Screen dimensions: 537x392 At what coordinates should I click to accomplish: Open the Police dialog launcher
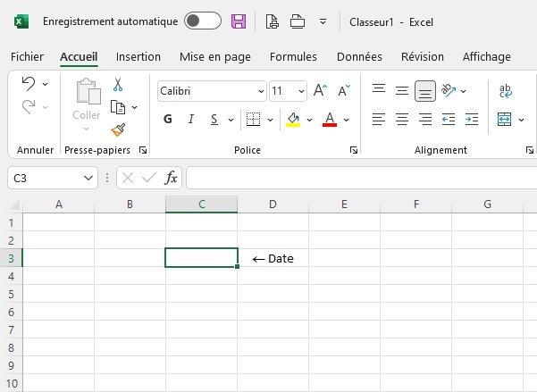[x=354, y=151]
